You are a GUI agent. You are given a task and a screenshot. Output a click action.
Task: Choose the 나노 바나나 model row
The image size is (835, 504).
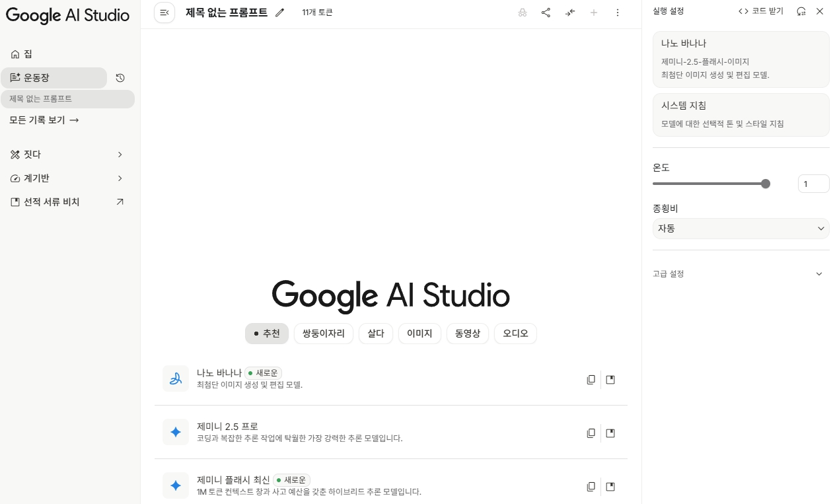click(390, 378)
